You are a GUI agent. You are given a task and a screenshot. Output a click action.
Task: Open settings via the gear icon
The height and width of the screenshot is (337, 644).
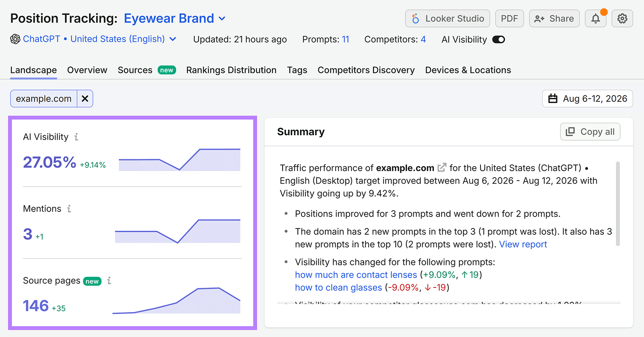622,19
